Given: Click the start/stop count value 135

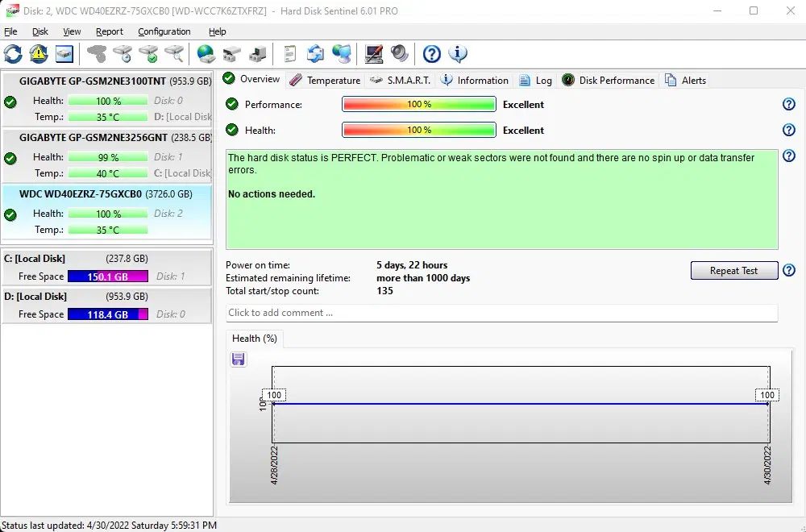Looking at the screenshot, I should (384, 291).
